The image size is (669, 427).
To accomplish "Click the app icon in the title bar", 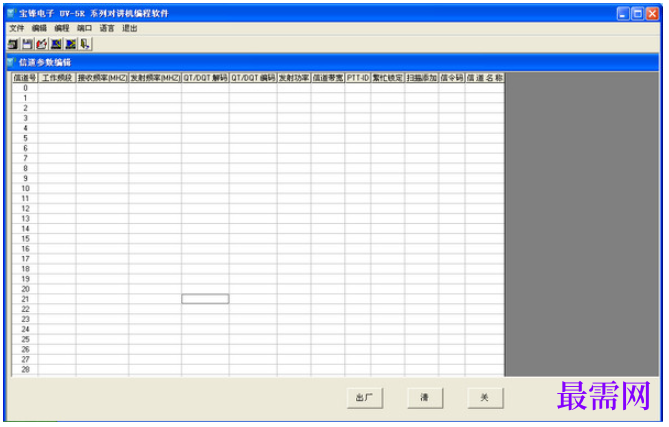I will [x=12, y=13].
